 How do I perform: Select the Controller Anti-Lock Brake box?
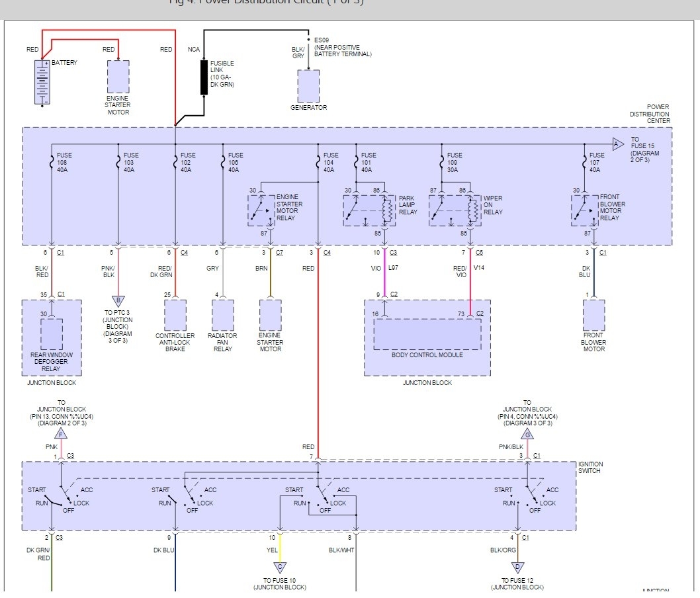175,315
